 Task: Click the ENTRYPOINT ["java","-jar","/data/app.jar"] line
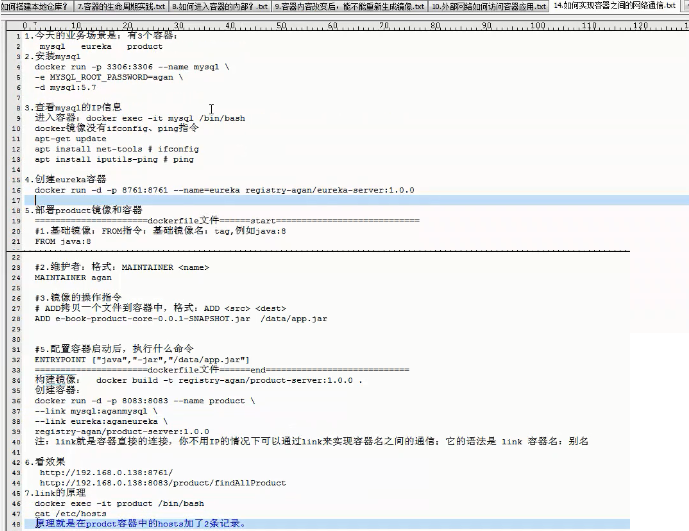(x=142, y=360)
